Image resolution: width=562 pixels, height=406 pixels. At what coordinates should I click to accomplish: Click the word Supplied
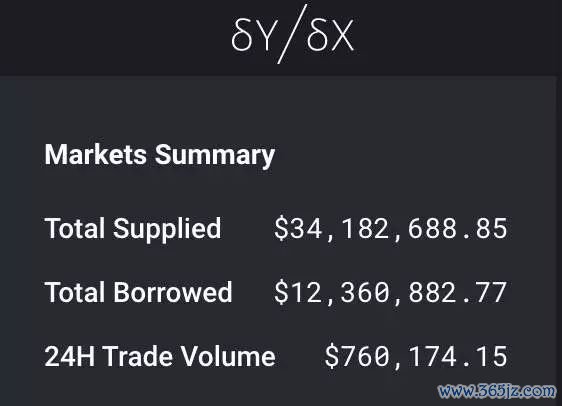pos(167,229)
